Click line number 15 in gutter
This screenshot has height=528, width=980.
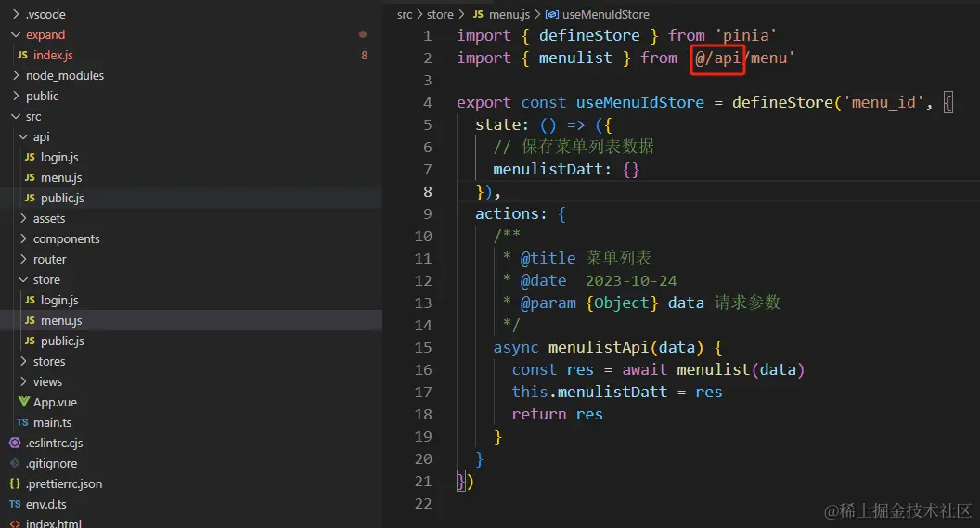pyautogui.click(x=423, y=347)
